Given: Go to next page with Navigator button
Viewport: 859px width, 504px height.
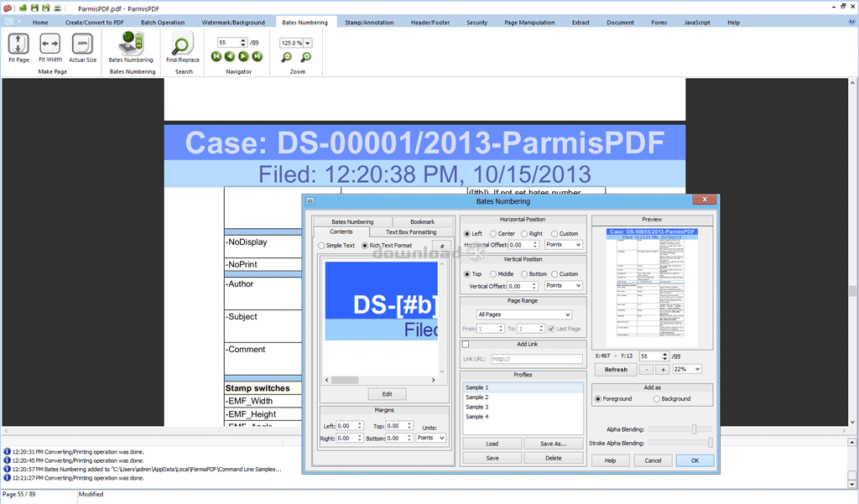Looking at the screenshot, I should point(244,56).
